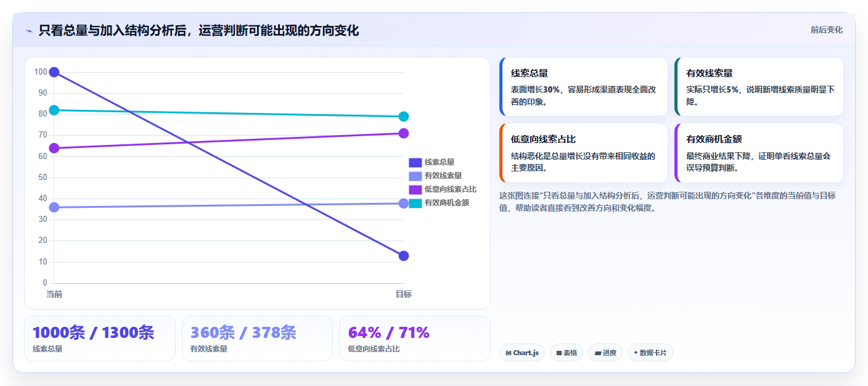Click the 0 y-axis tick label
The height and width of the screenshot is (386, 868).
(x=45, y=283)
